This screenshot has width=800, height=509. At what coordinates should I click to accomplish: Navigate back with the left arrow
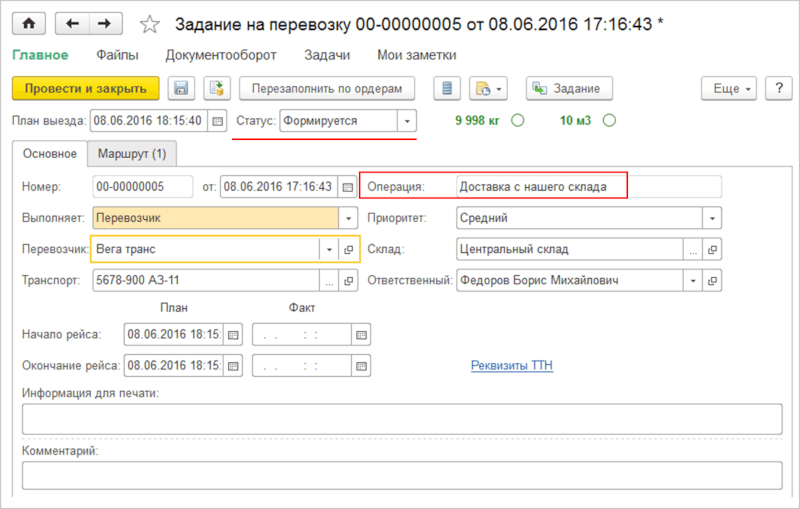point(72,23)
